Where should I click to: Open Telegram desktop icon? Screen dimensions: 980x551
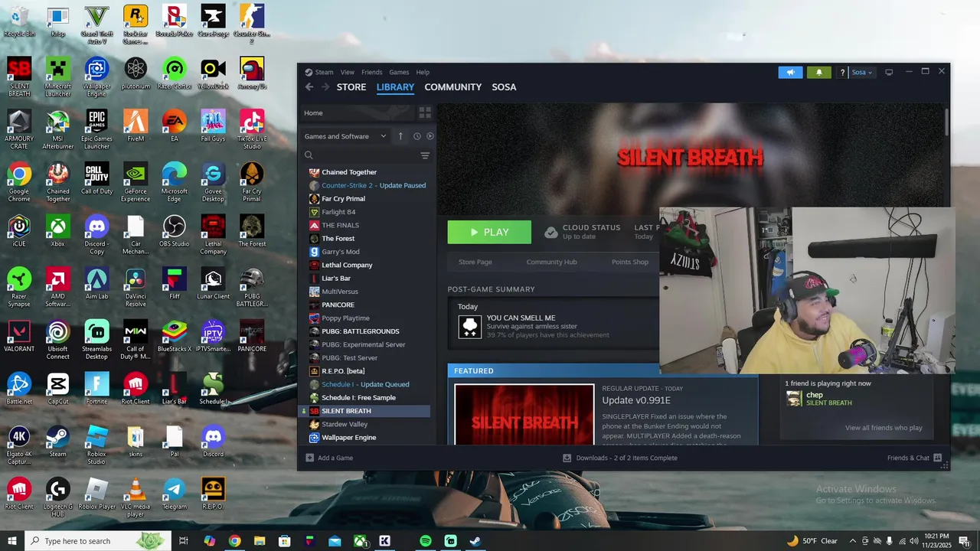(x=174, y=494)
